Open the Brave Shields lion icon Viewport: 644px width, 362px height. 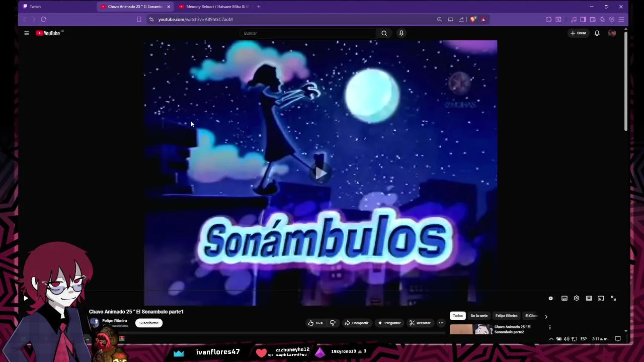[473, 19]
